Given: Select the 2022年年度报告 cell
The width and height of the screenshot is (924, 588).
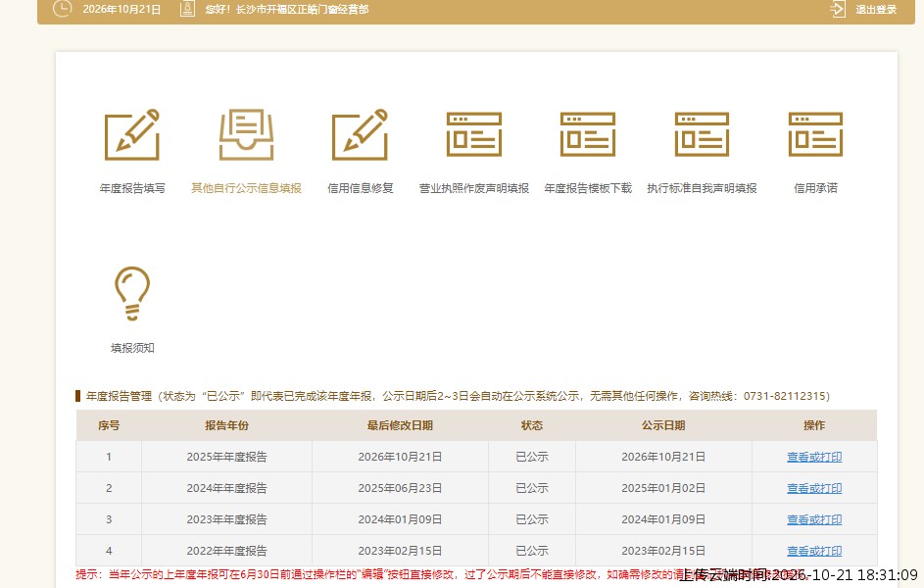Looking at the screenshot, I should click(227, 551).
